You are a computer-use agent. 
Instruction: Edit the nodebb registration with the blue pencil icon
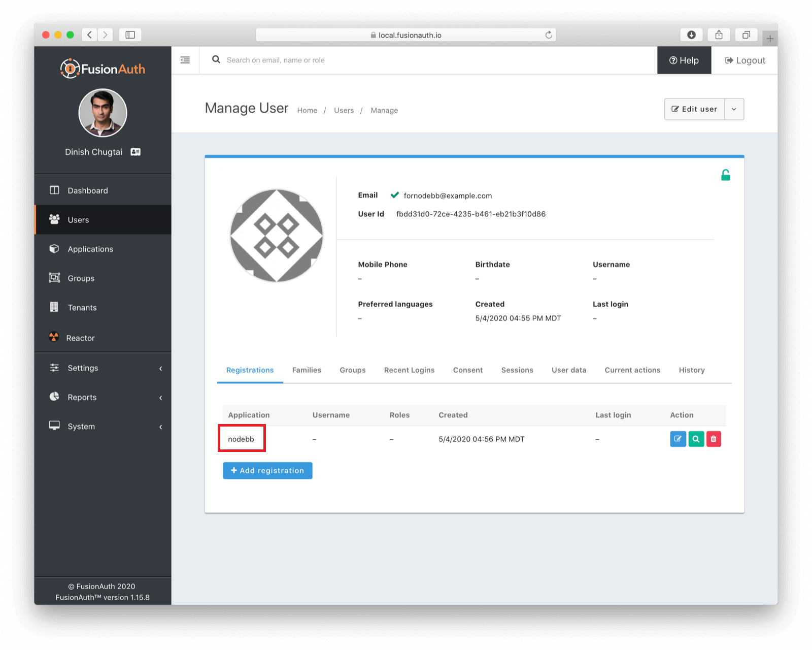point(678,439)
